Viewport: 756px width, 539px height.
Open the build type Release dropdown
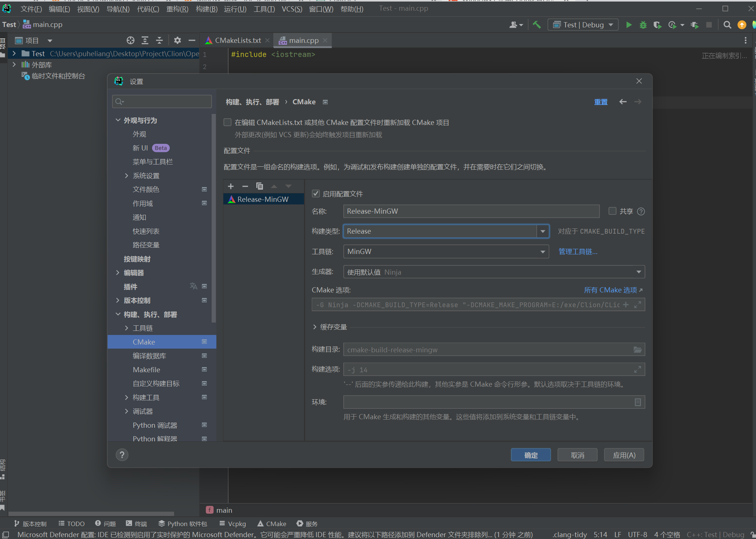point(543,231)
